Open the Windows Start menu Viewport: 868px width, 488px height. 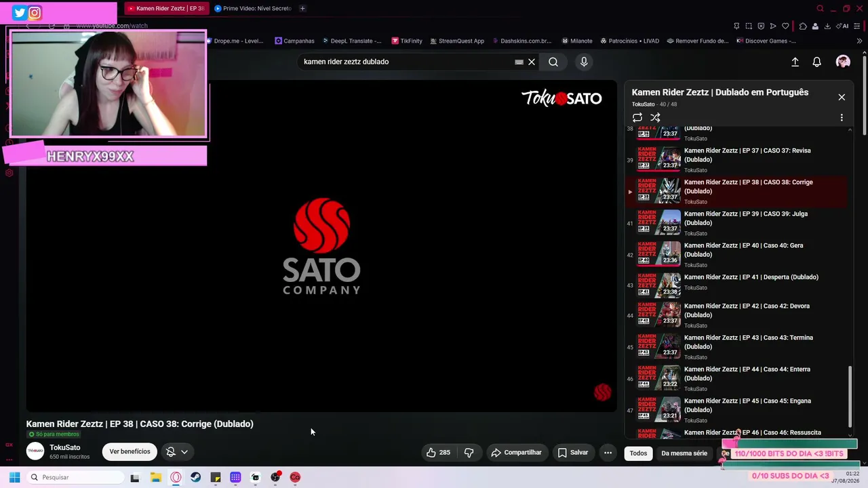(14, 477)
